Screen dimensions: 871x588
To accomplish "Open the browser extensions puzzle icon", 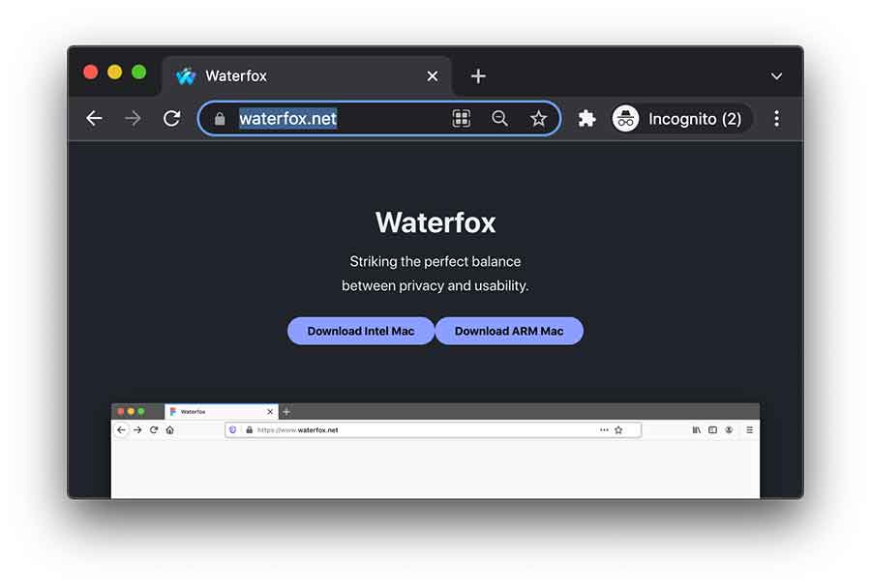I will [x=586, y=118].
